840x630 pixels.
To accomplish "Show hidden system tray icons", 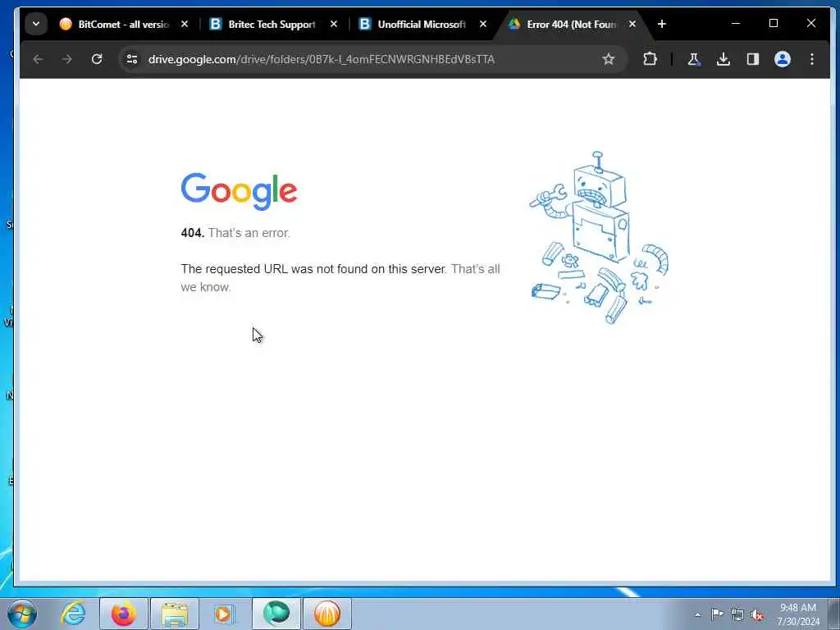I will click(x=697, y=614).
